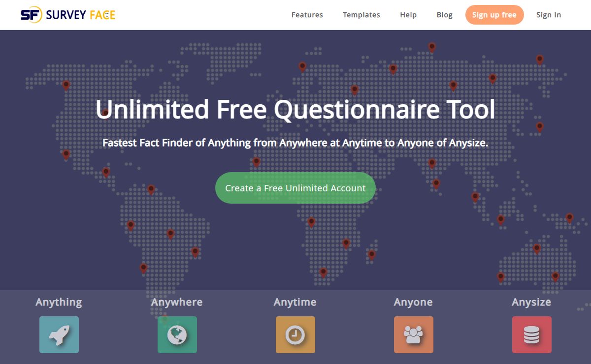
Task: Click Create a Free Unlimited Account
Action: click(x=295, y=188)
